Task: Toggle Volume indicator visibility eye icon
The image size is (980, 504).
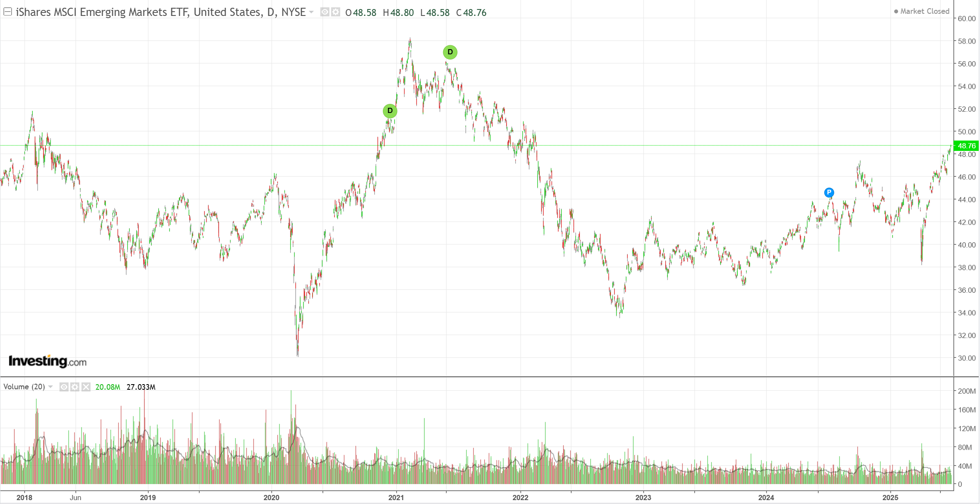Action: pos(64,387)
